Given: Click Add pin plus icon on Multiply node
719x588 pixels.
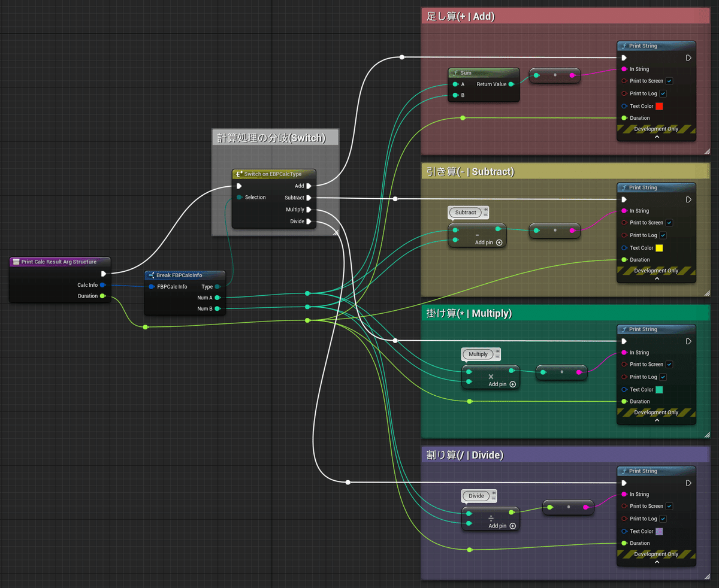Looking at the screenshot, I should [x=512, y=384].
